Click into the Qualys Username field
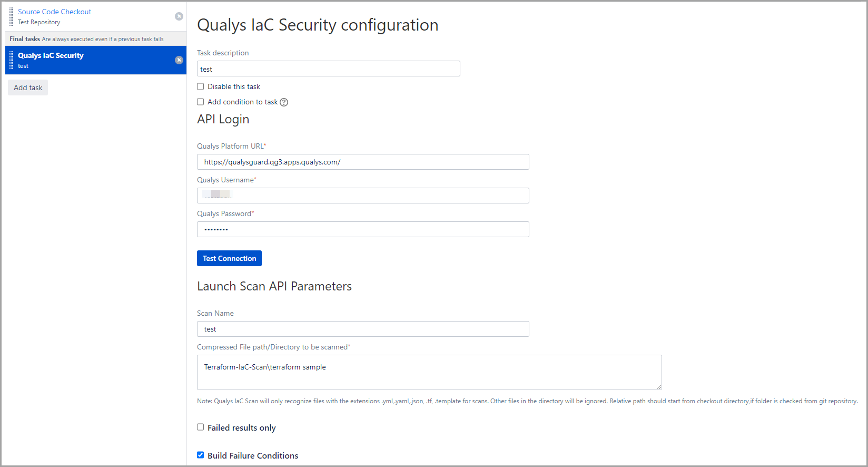This screenshot has width=868, height=467. pos(363,196)
